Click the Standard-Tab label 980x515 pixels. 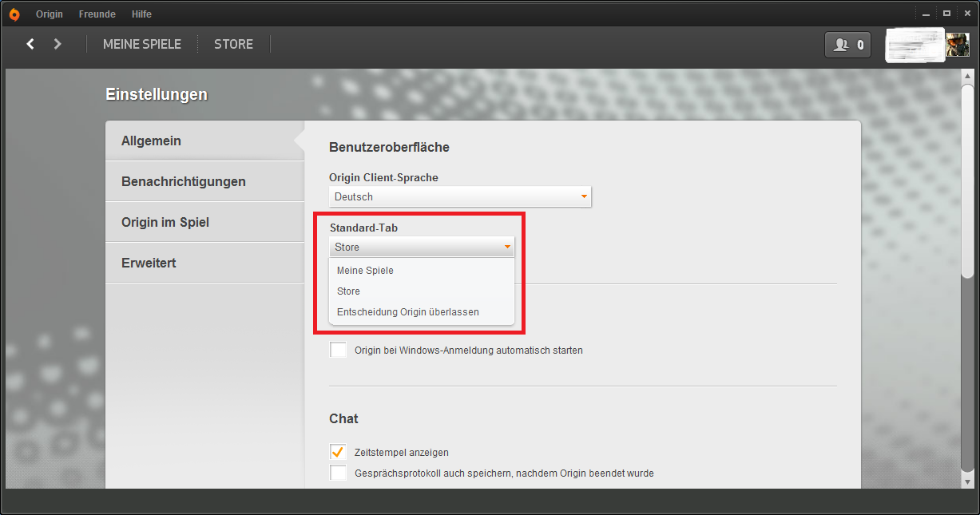363,228
